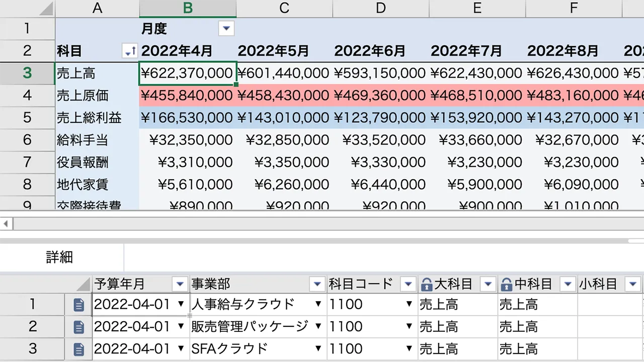Open the document icon in detail row 1
The width and height of the screenshot is (644, 362).
pyautogui.click(x=78, y=305)
